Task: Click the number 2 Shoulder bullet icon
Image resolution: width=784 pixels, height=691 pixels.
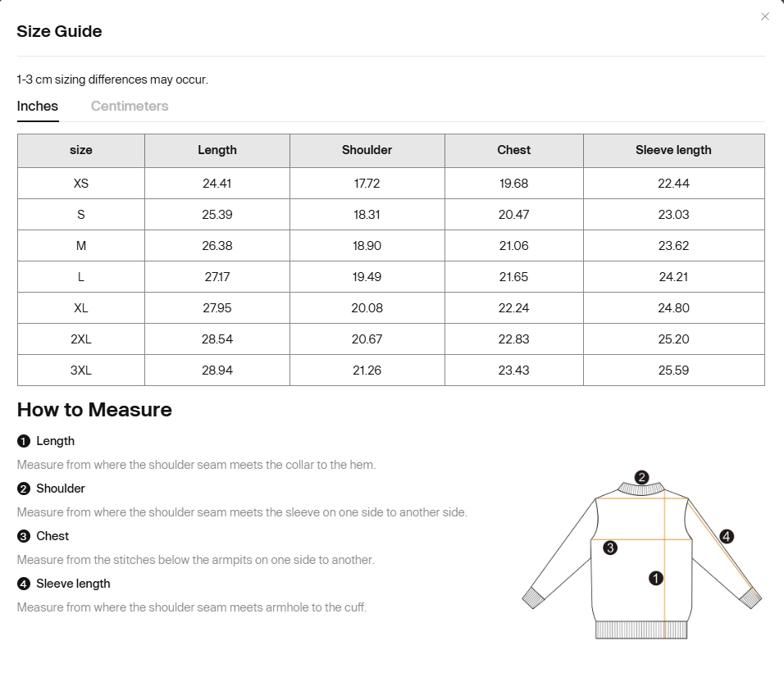Action: click(x=24, y=489)
